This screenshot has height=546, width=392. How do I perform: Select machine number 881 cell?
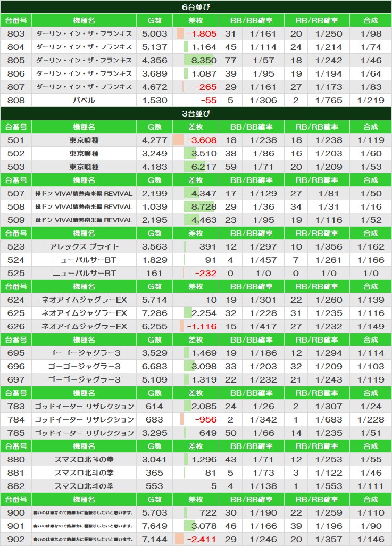(x=16, y=473)
